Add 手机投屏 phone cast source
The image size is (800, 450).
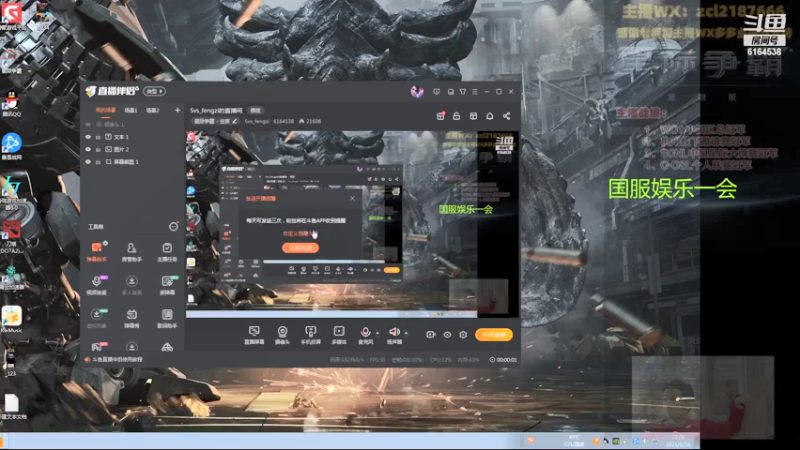(310, 335)
